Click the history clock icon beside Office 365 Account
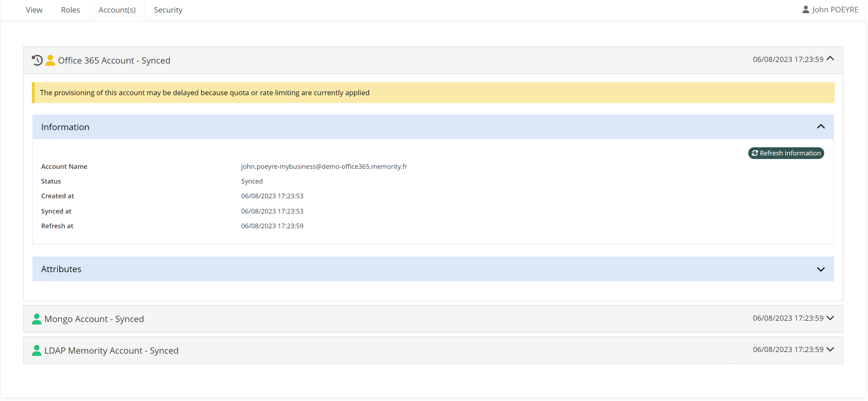 (x=37, y=60)
